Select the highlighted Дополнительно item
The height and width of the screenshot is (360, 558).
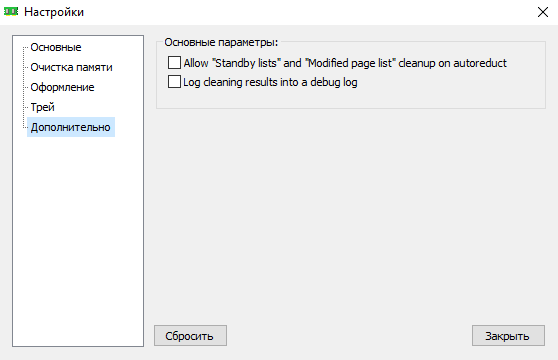[70, 127]
